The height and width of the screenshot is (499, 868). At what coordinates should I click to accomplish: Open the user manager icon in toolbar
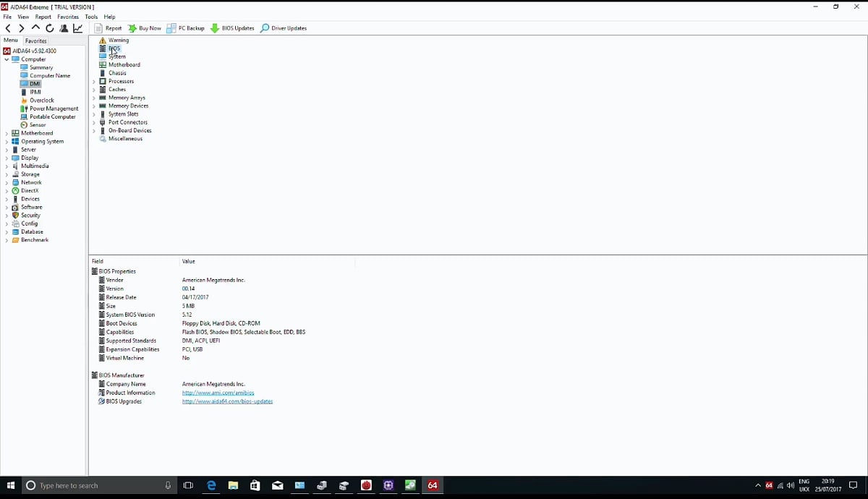(x=64, y=28)
